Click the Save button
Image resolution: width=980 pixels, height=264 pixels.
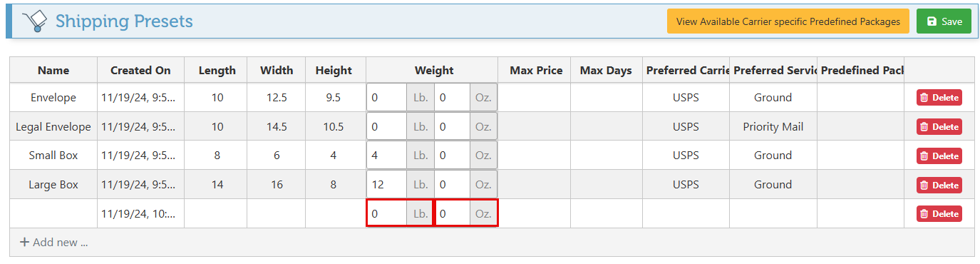[x=944, y=21]
